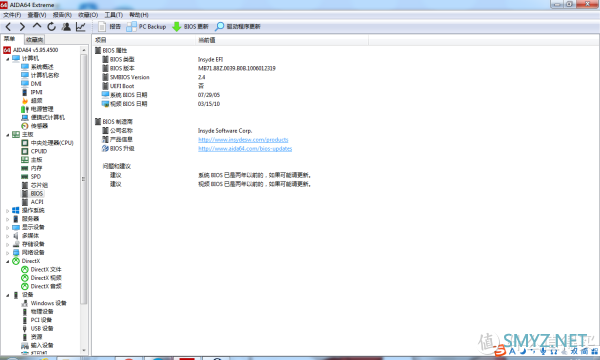
Task: Collapse the DirectX tree node
Action: coord(8,261)
